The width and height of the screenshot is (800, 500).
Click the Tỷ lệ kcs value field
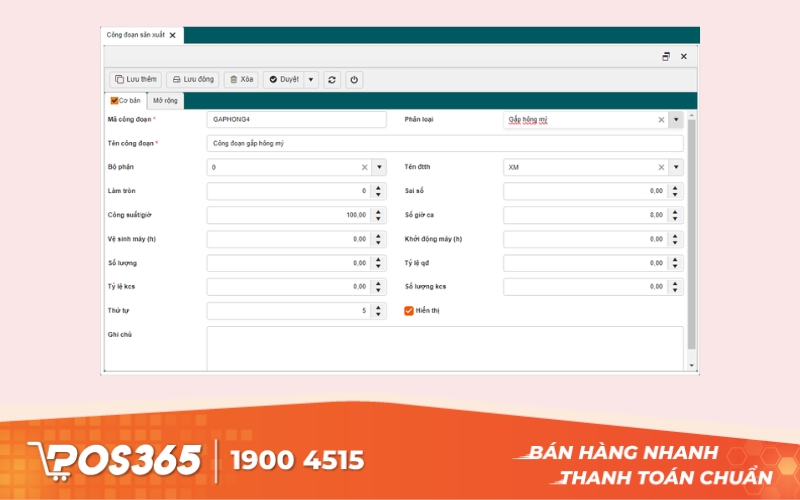pyautogui.click(x=289, y=287)
